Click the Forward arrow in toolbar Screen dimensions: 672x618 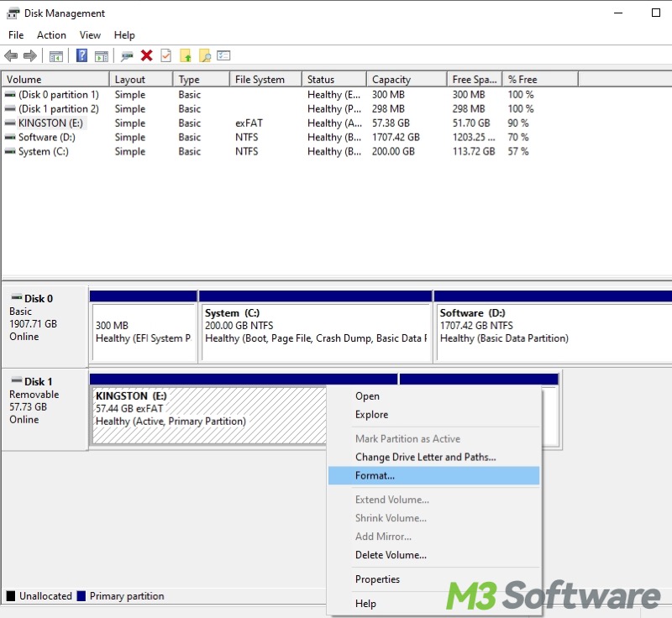(x=30, y=55)
